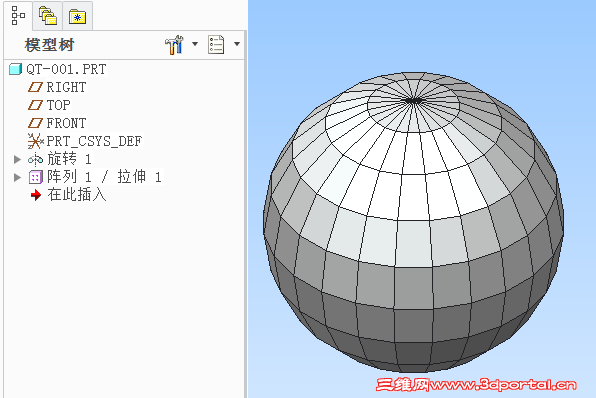This screenshot has width=596, height=398.
Task: Select QT-001.PRT root part
Action: tap(66, 69)
